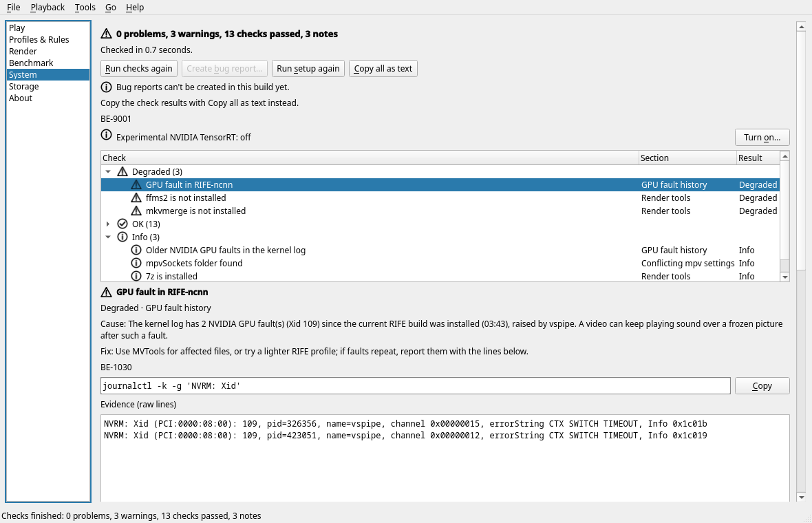
Task: Click checks list scroll-up arrow
Action: (785, 156)
